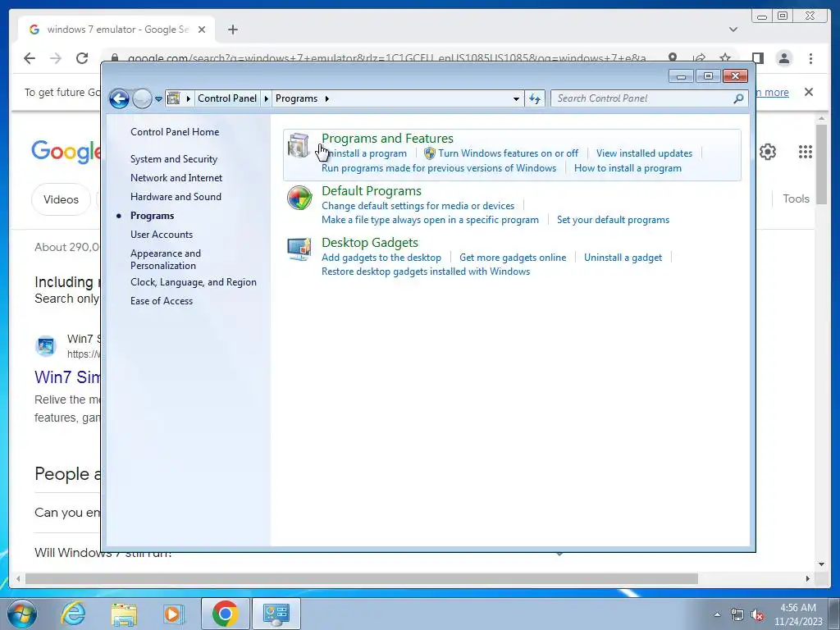Restore desktop gadgets installed with Windows
This screenshot has height=630, width=840.
[x=426, y=271]
